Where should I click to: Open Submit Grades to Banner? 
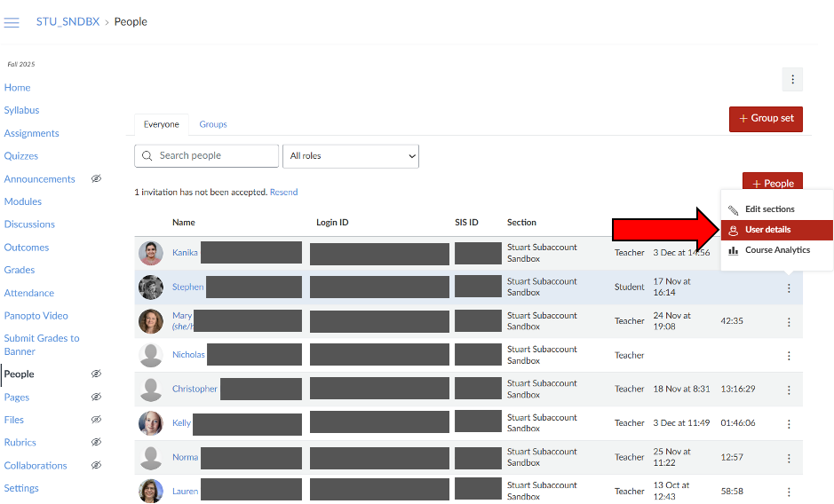pos(42,344)
